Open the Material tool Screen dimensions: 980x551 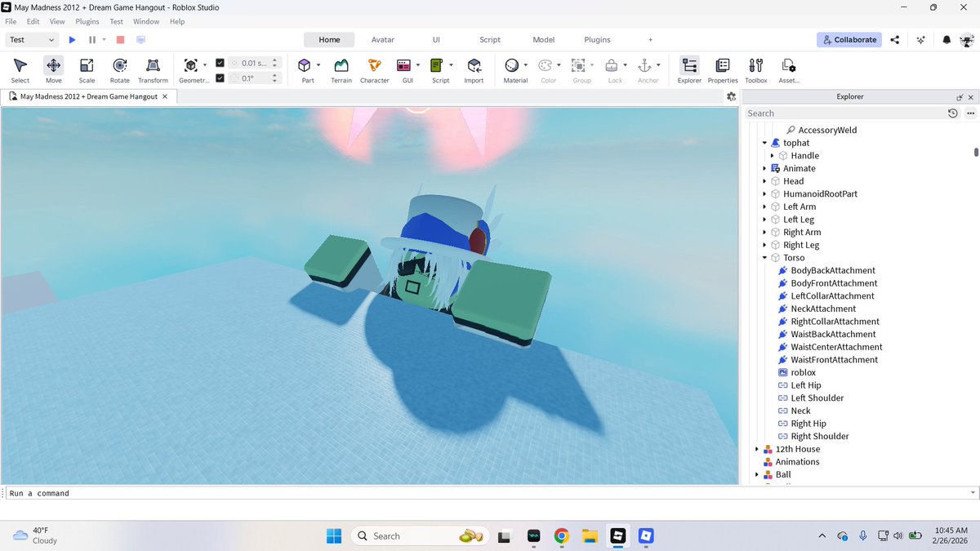pyautogui.click(x=512, y=66)
